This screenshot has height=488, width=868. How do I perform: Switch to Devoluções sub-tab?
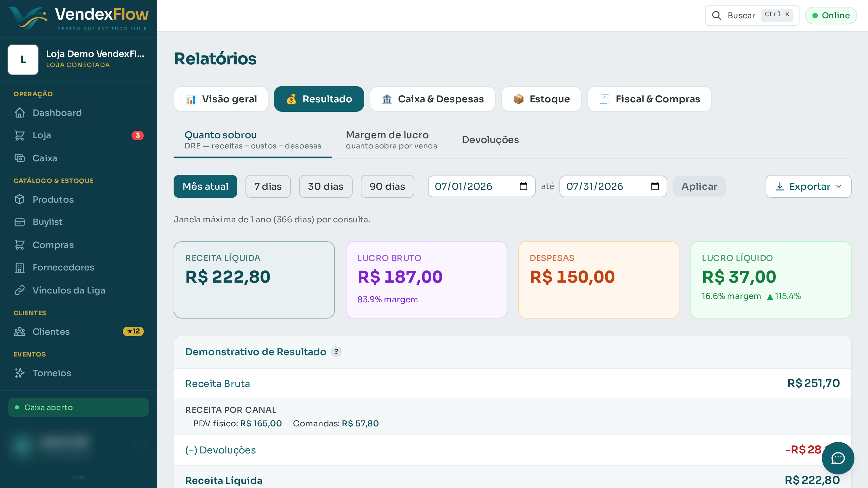click(x=490, y=140)
